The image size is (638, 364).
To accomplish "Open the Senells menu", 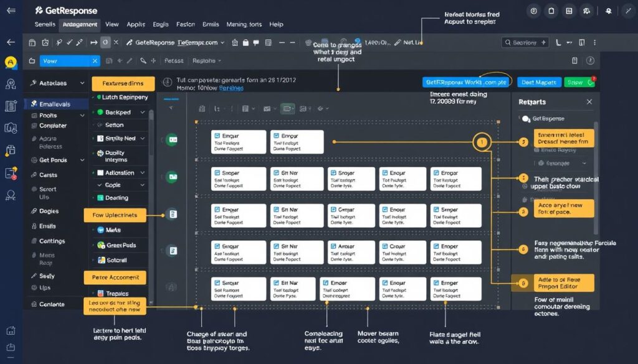I will pos(45,24).
